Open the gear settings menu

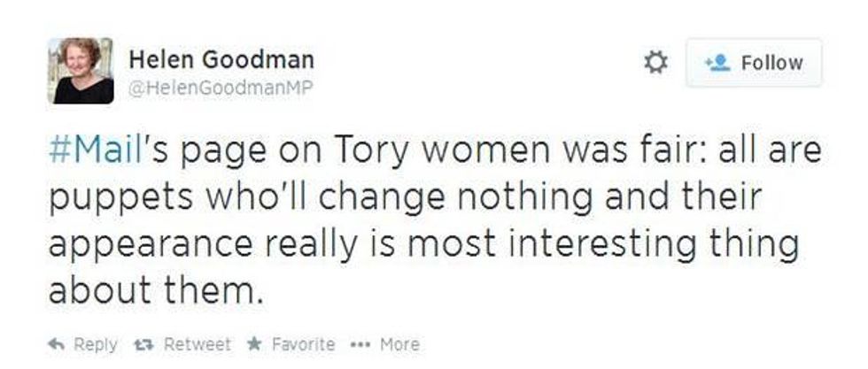point(654,63)
